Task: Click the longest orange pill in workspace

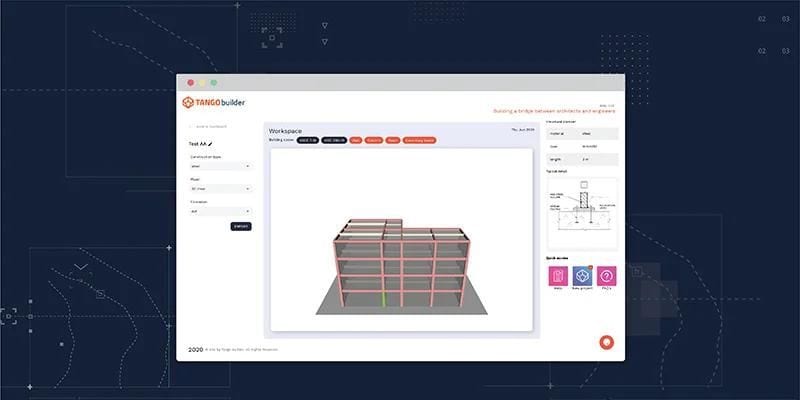Action: coord(419,140)
